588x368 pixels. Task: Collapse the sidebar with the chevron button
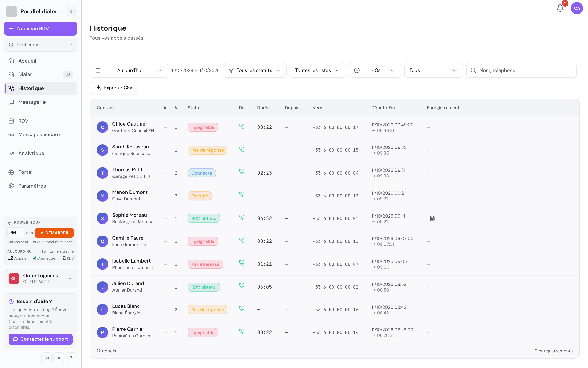(71, 11)
